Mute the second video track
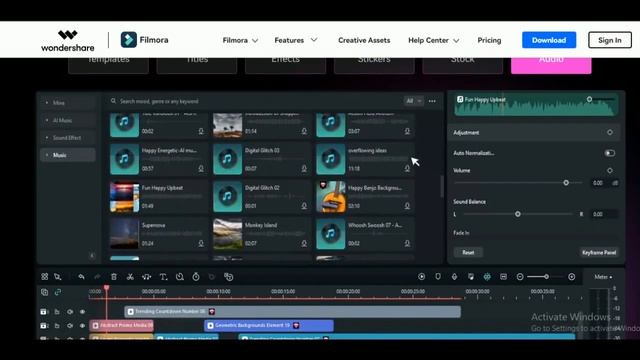 coord(70,326)
